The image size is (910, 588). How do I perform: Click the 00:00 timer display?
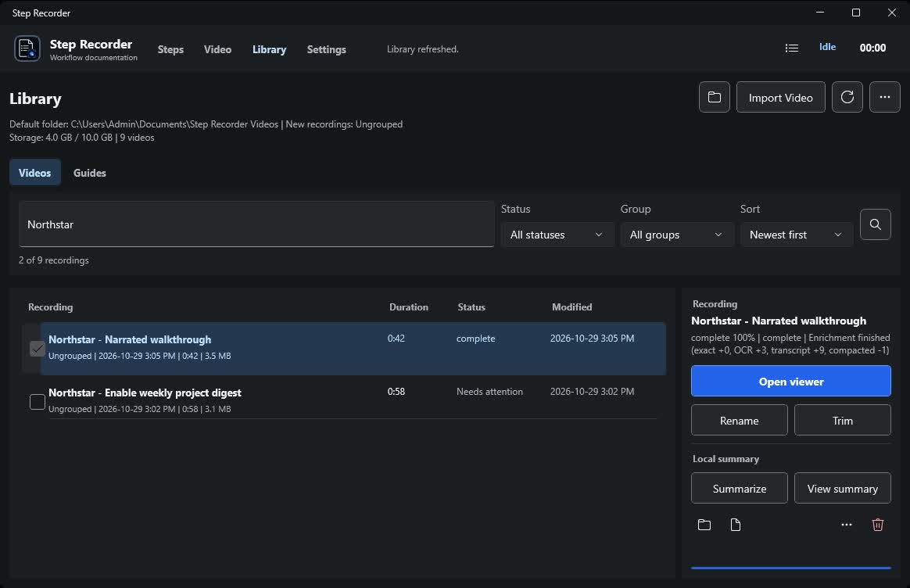pyautogui.click(x=872, y=48)
